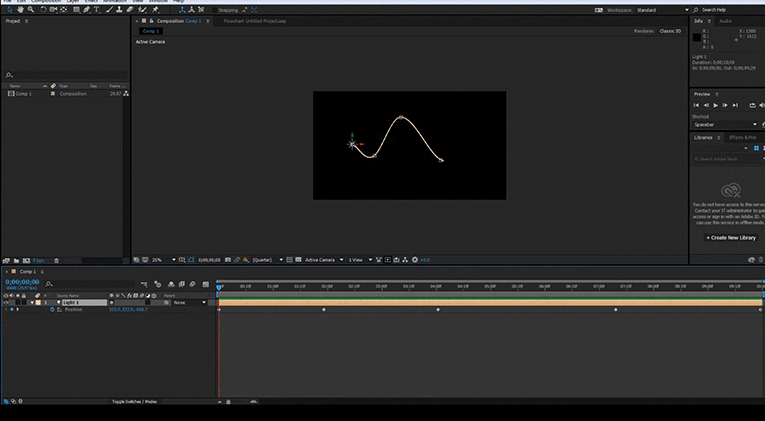Viewport: 765px width, 421px height.
Task: Select the Puppet Pin tool
Action: coord(155,10)
